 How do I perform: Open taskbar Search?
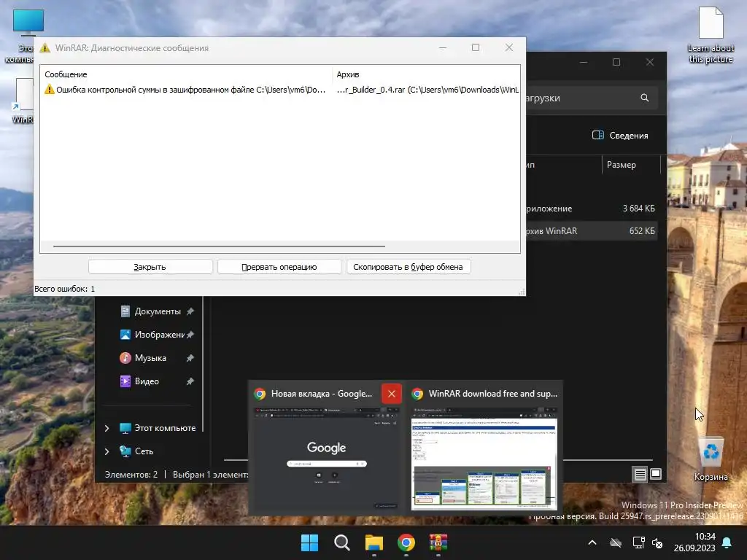point(341,542)
